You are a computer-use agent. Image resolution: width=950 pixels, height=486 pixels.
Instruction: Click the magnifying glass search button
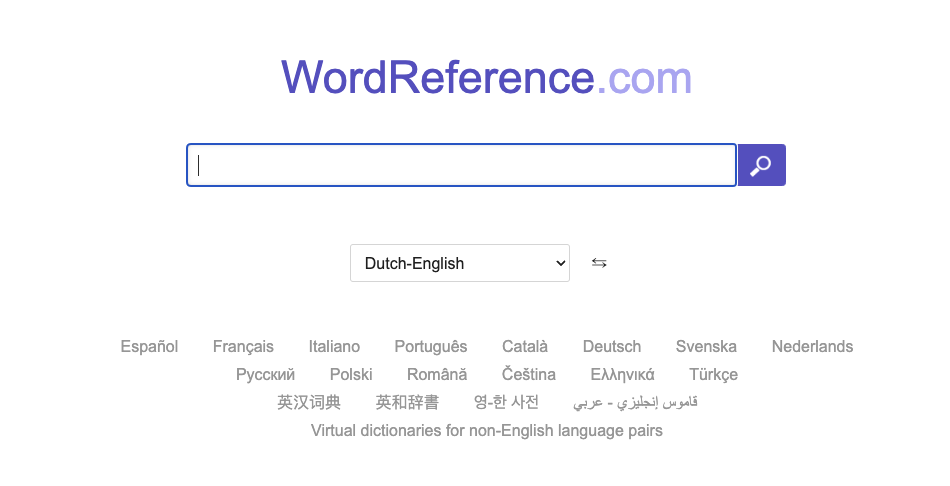coord(762,165)
